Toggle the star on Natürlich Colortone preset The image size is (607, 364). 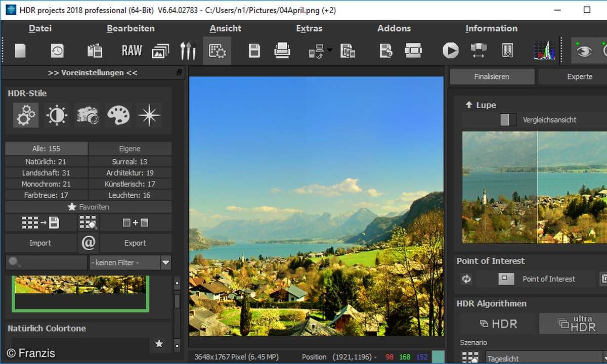[159, 344]
